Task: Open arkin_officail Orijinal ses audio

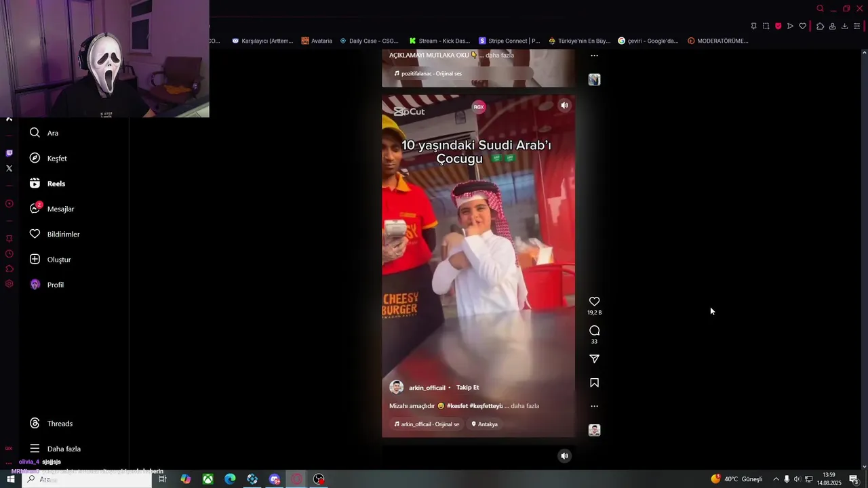Action: point(427,424)
